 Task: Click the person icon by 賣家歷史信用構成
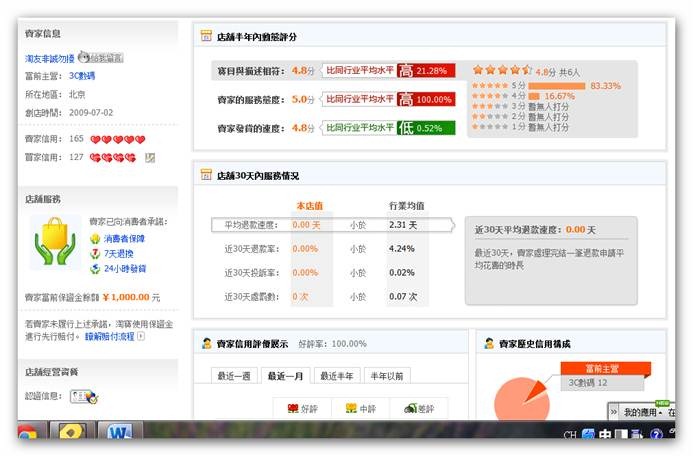[x=489, y=343]
